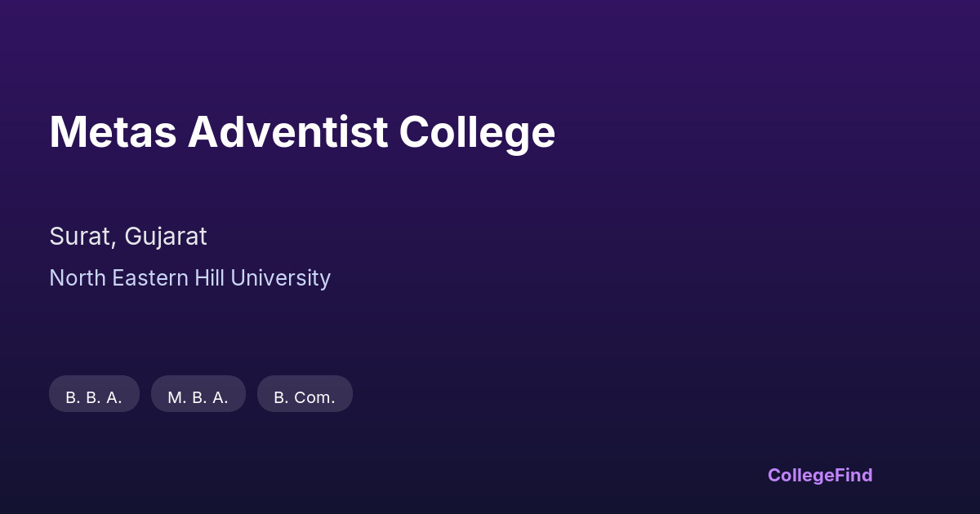Click the word "Hill" in the university name
Viewport: 980px width, 514px height.
coord(209,278)
